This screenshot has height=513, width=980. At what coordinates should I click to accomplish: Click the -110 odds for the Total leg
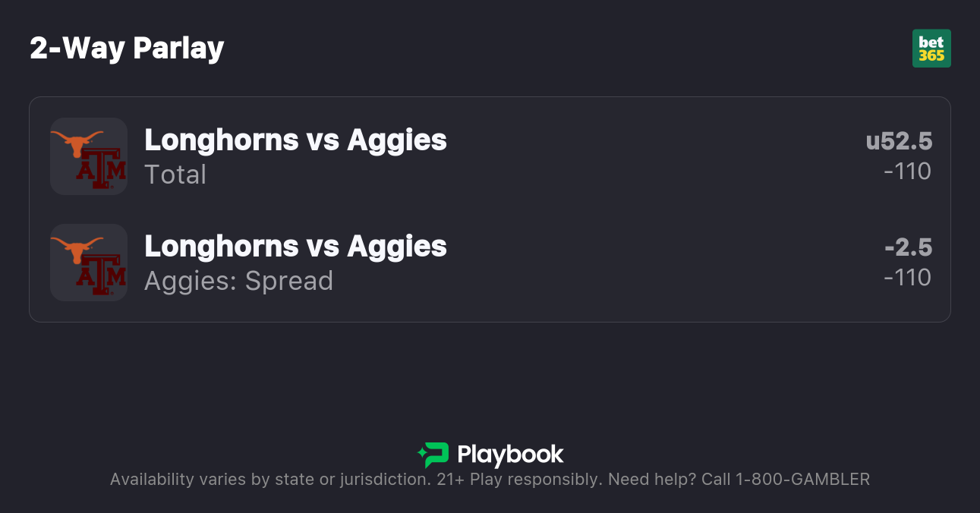pyautogui.click(x=907, y=172)
